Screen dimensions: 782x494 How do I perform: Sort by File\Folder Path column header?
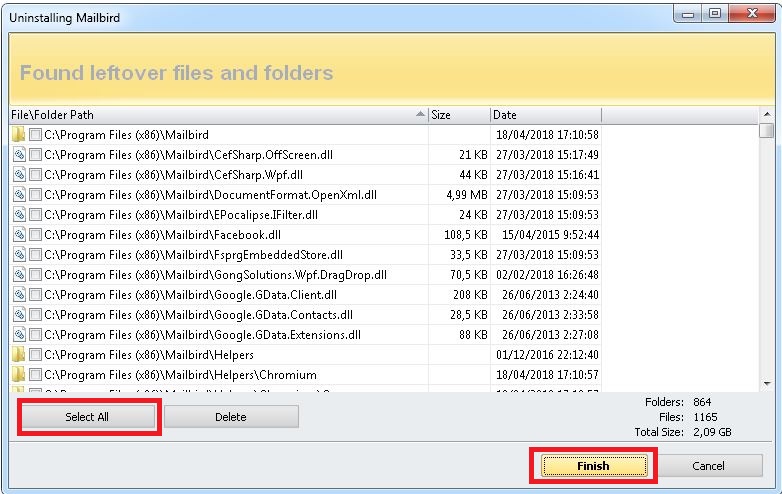(x=218, y=115)
